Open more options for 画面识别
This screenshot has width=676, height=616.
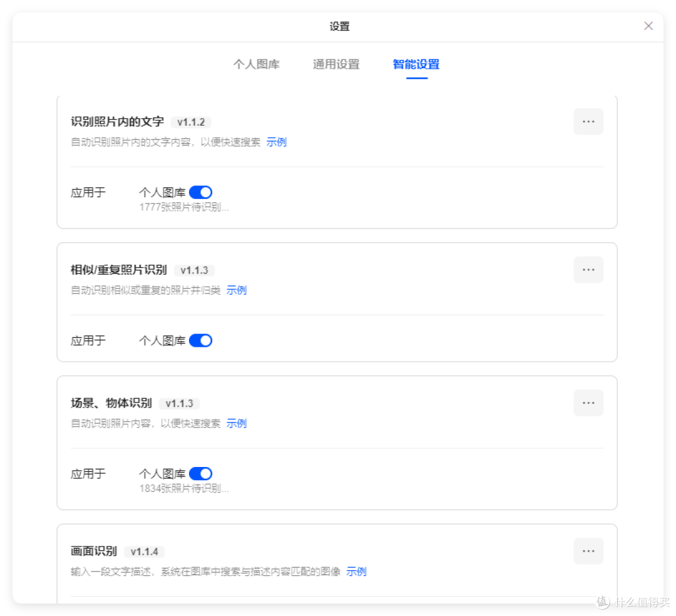point(588,551)
